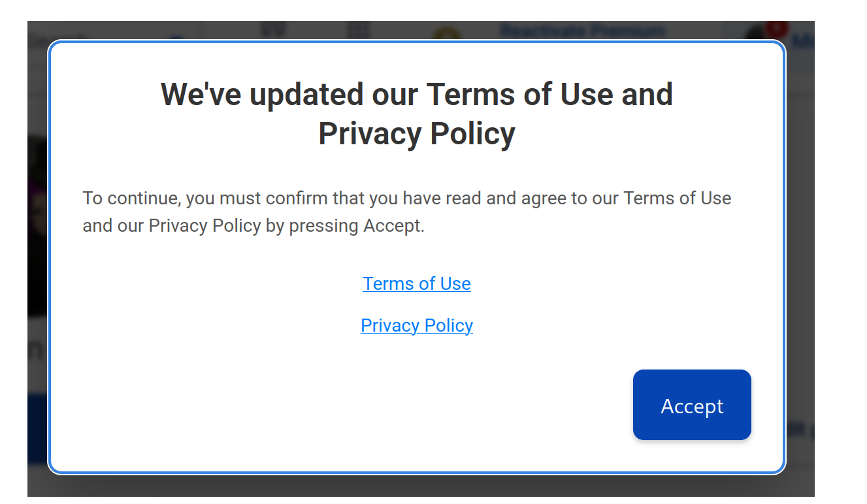Click the blurred Reactivate Premium link
Image resolution: width=867 pixels, height=504 pixels.
(x=582, y=30)
